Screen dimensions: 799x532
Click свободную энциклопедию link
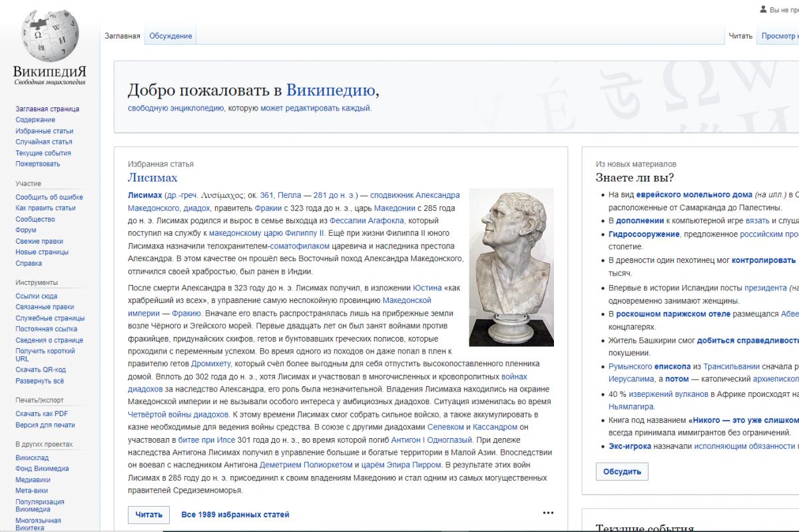coord(176,108)
